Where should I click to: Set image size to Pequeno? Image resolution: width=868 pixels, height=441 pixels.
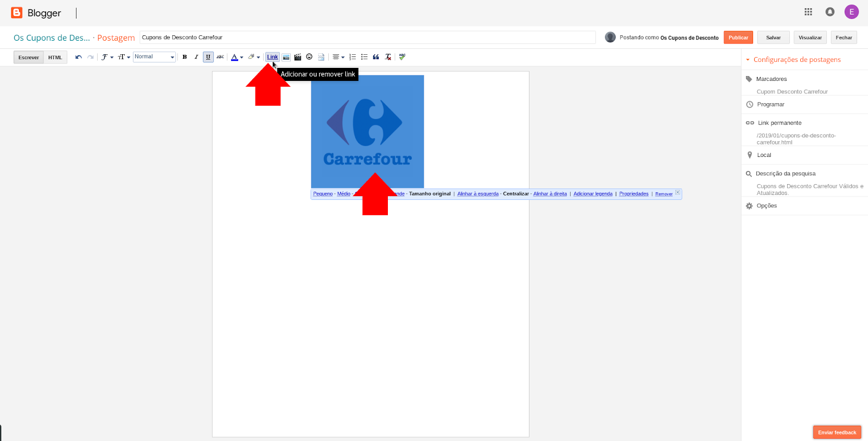coord(323,194)
